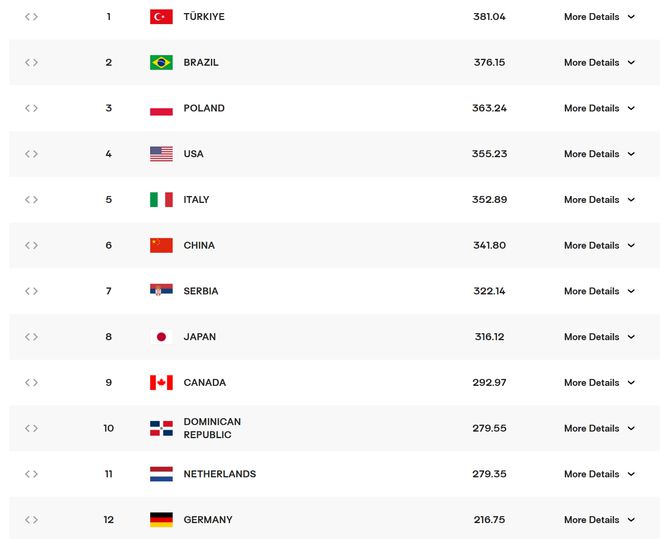
Task: Open the POLAND team name link
Action: pos(204,108)
